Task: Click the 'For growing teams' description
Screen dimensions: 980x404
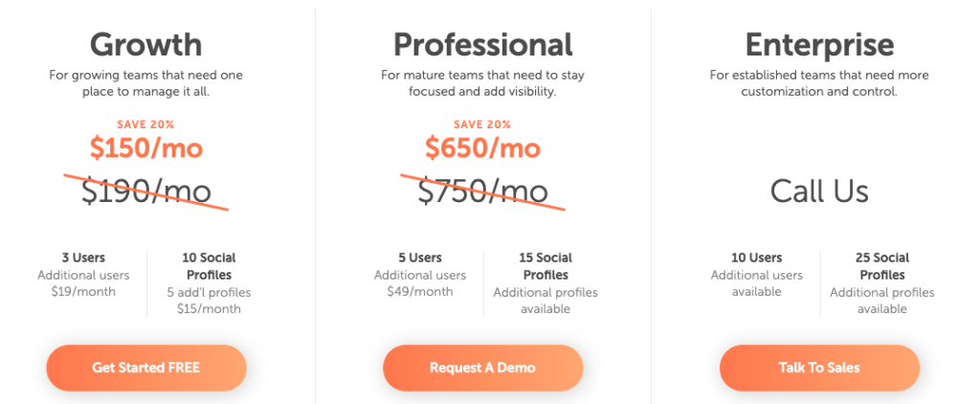Action: [x=146, y=83]
